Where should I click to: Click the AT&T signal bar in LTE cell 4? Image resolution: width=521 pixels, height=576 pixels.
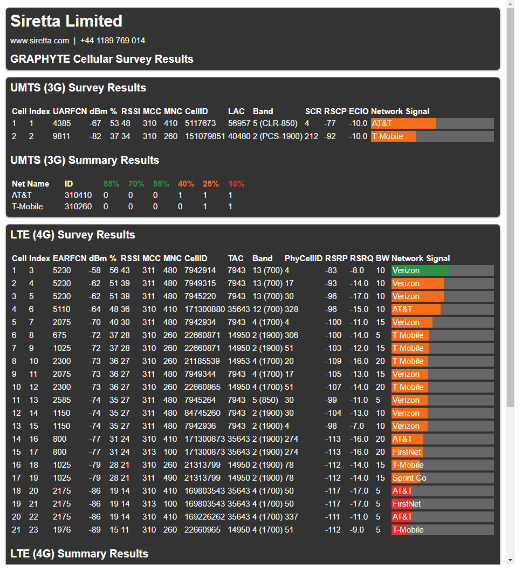click(442, 309)
